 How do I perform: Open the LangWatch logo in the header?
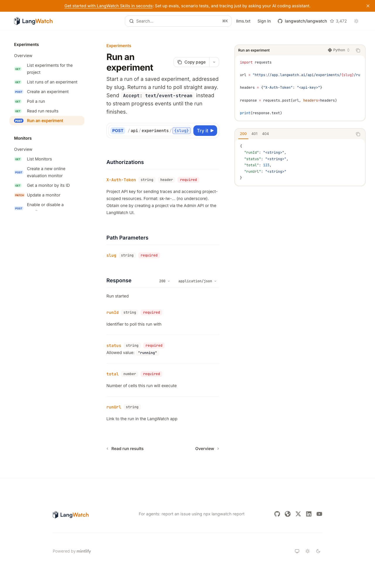tap(33, 21)
